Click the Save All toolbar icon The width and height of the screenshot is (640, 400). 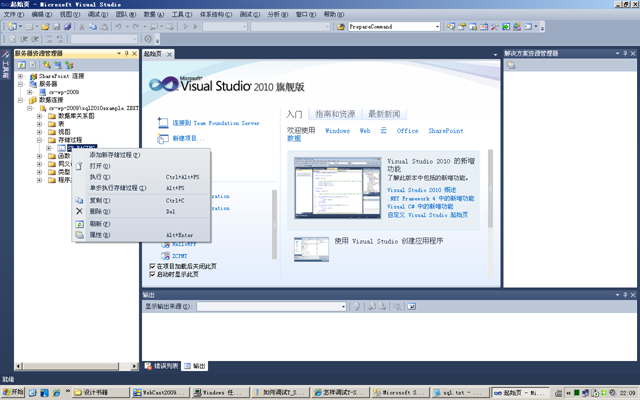[x=68, y=27]
